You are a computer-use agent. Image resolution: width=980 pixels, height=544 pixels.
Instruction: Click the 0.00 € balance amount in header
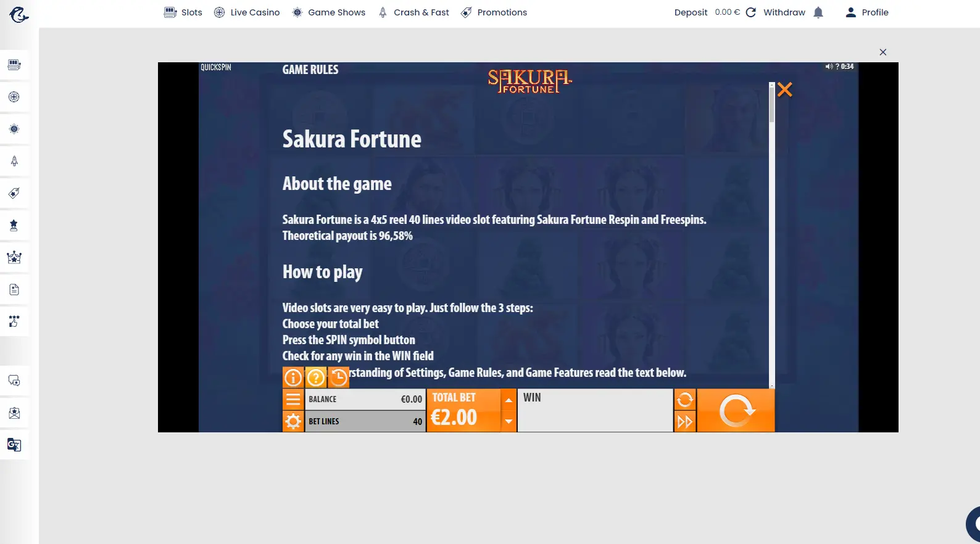pyautogui.click(x=727, y=12)
